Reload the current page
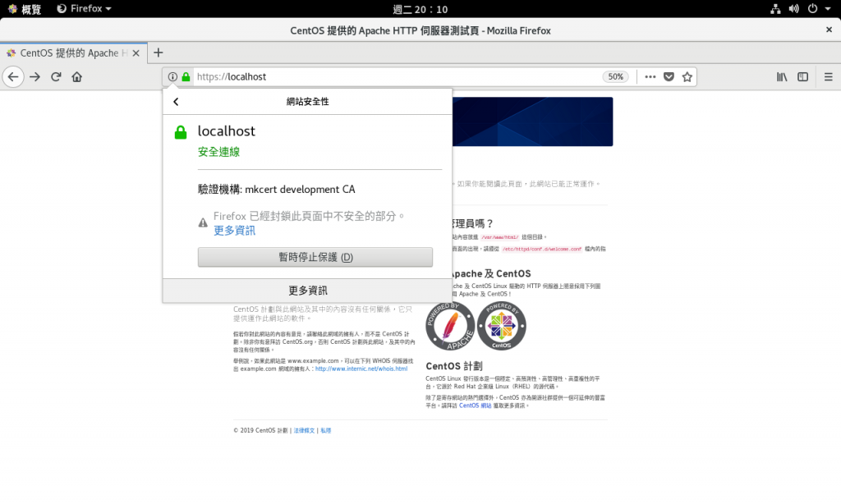The height and width of the screenshot is (504, 841). tap(56, 76)
